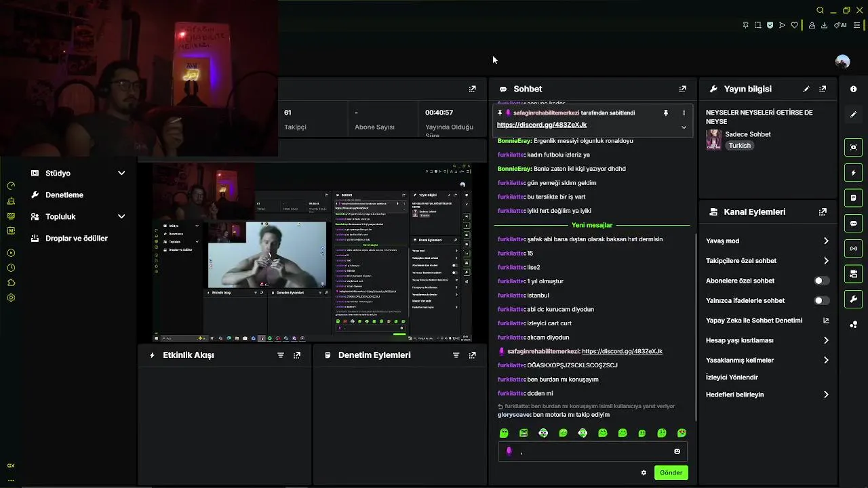Click the three-dots layout icon at rail bottom
Image resolution: width=868 pixels, height=488 pixels.
(853, 325)
